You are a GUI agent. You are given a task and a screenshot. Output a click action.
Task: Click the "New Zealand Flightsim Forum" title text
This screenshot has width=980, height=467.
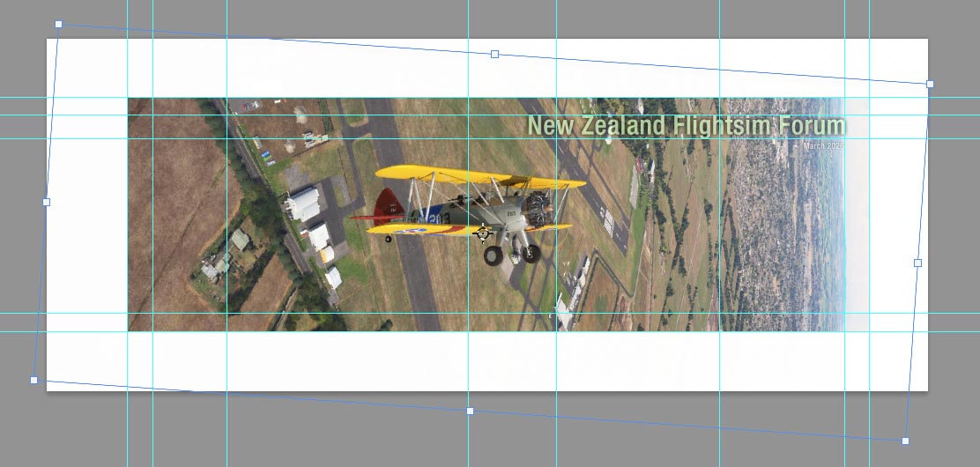(x=687, y=126)
